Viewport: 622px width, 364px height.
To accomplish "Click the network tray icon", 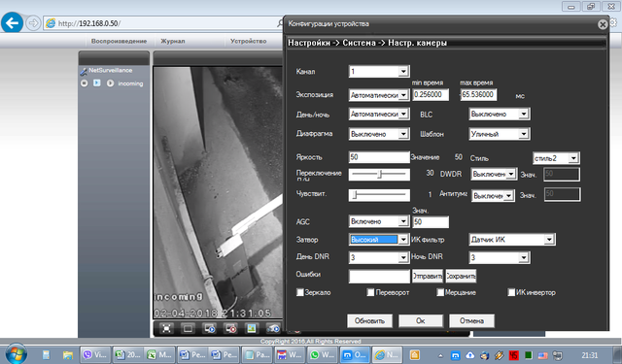I will click(x=557, y=355).
